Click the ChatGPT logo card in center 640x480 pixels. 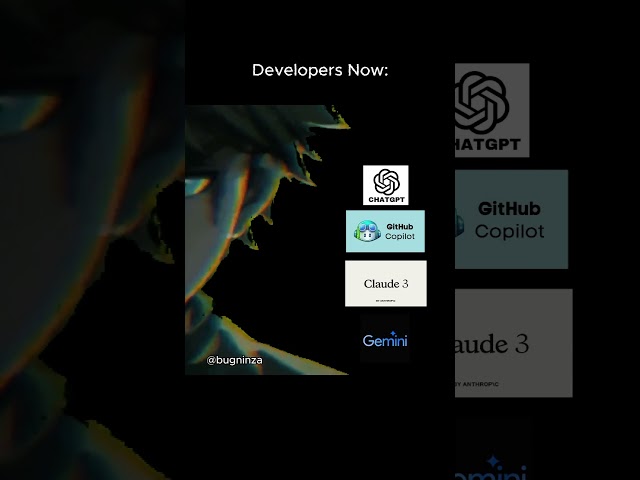386,185
